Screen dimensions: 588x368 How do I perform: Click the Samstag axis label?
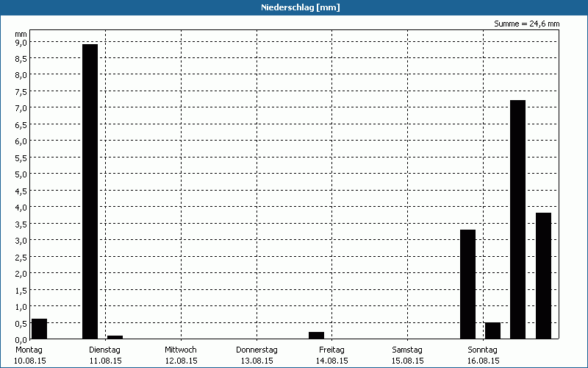coord(407,350)
